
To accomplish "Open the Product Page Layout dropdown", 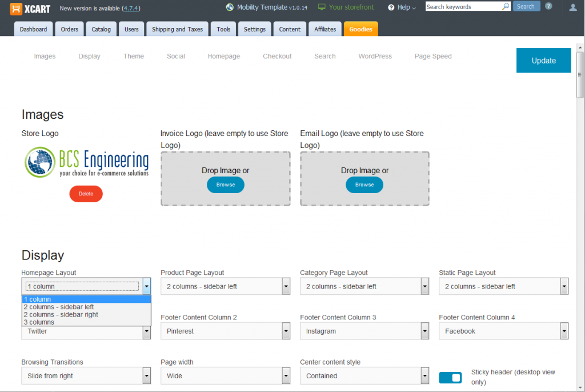I will [285, 286].
